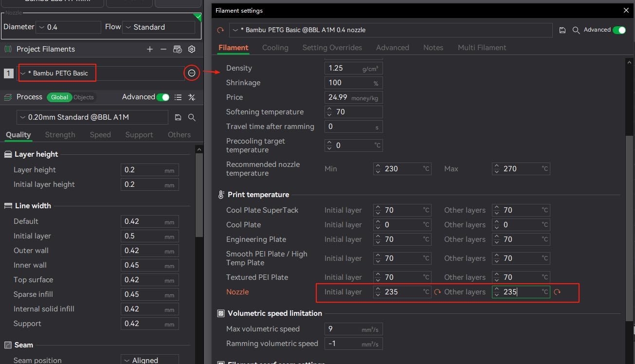This screenshot has width=635, height=364.
Task: Switch Process scope to Objects
Action: pos(84,97)
